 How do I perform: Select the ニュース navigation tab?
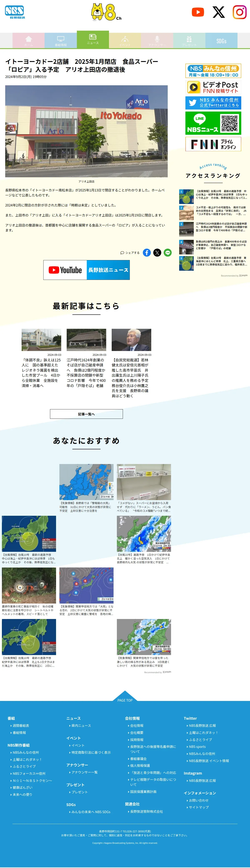93,39
